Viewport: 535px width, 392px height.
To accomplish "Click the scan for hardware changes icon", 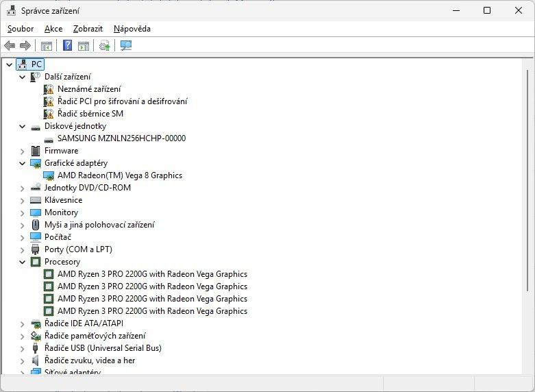I will (x=126, y=46).
